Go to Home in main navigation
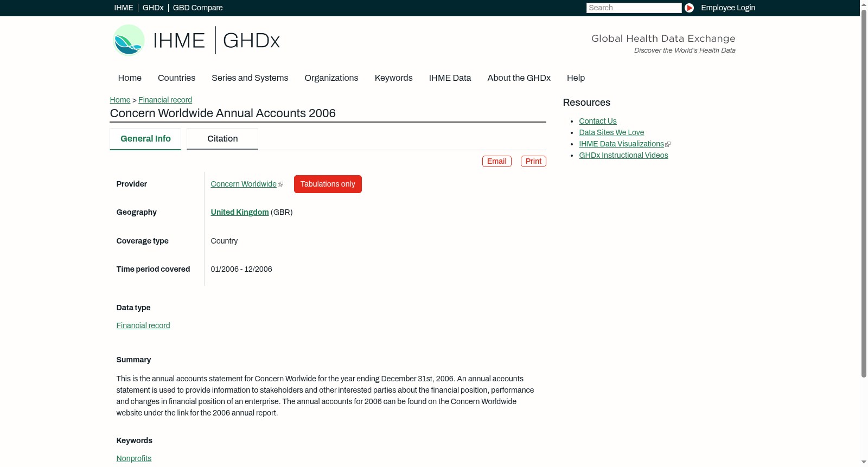The image size is (868, 467). 130,78
